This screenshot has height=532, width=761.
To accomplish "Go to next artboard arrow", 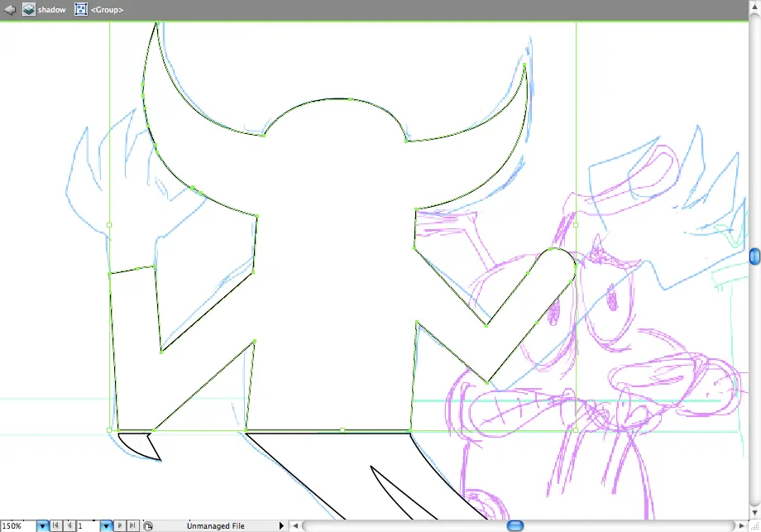I will click(x=120, y=525).
